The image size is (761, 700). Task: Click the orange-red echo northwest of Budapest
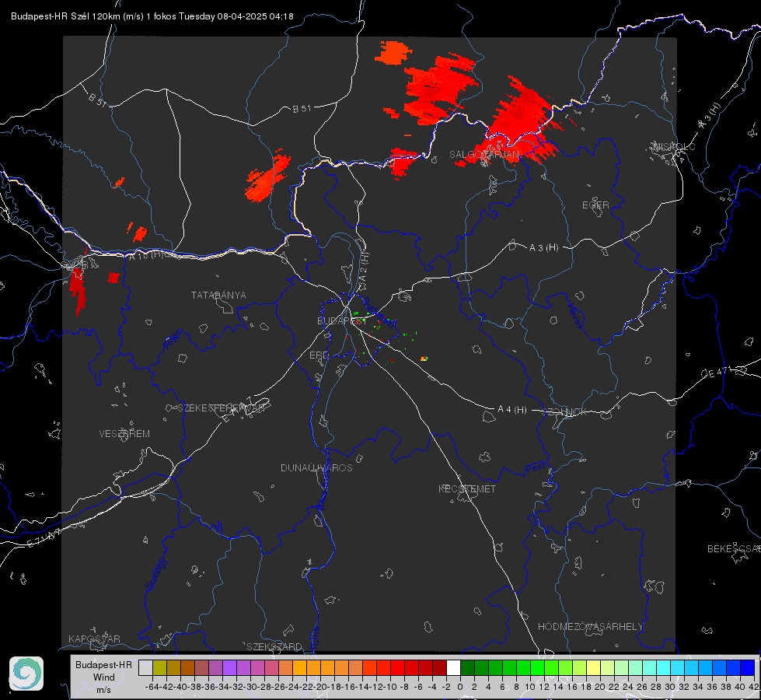[267, 177]
